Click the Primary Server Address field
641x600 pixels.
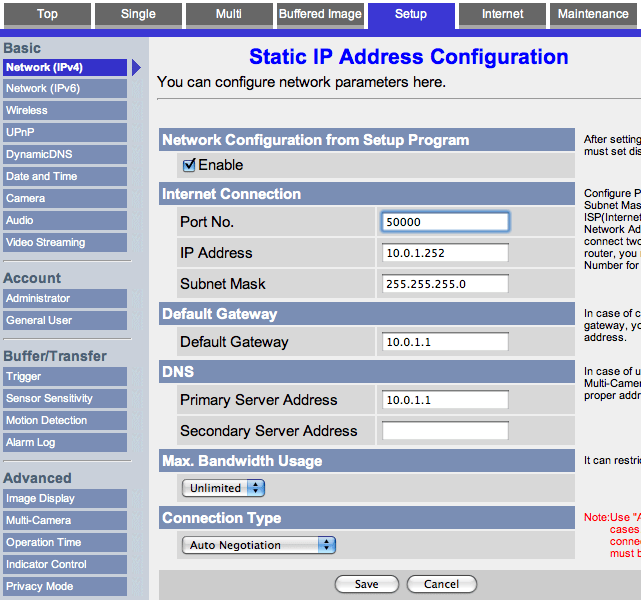point(445,400)
